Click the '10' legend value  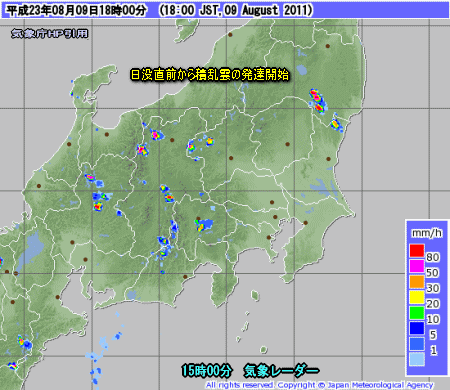433,319
